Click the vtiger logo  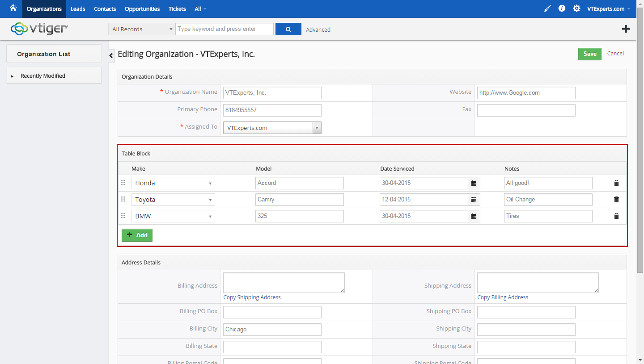point(39,29)
